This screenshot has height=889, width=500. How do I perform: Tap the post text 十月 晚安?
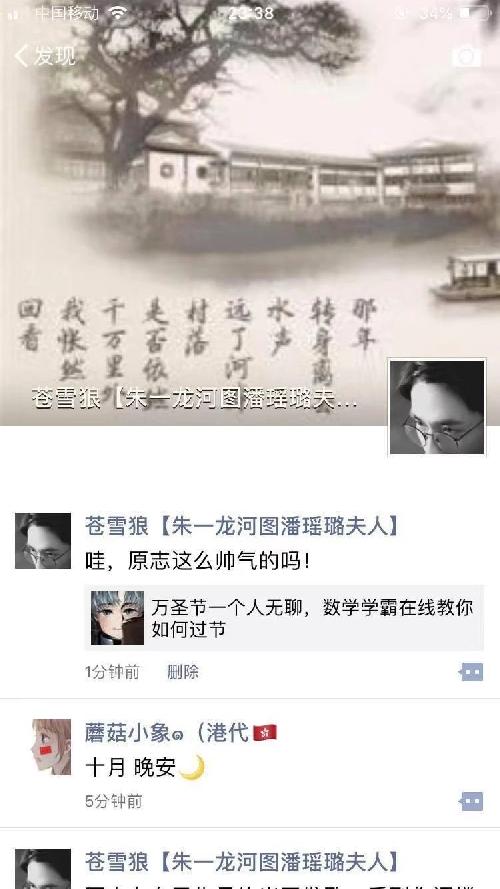tap(145, 768)
